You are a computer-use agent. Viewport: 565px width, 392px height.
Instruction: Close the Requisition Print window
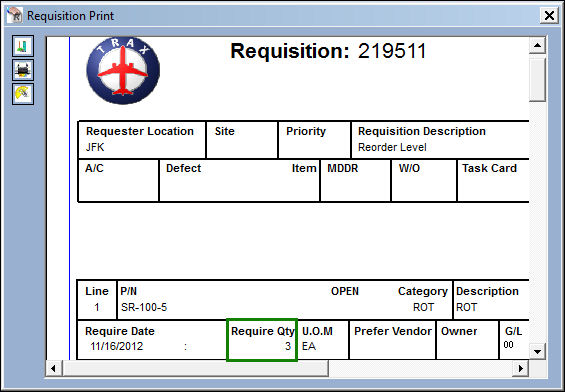coord(549,15)
